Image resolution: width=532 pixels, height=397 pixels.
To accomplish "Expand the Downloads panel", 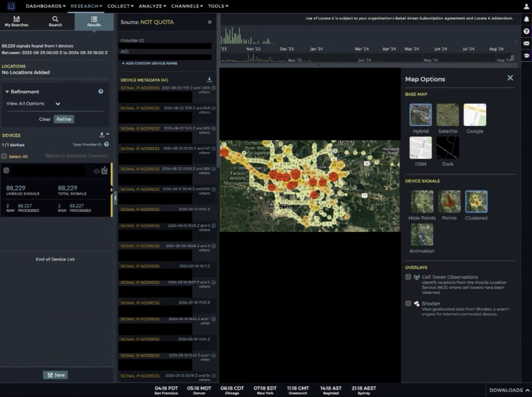I will point(509,390).
